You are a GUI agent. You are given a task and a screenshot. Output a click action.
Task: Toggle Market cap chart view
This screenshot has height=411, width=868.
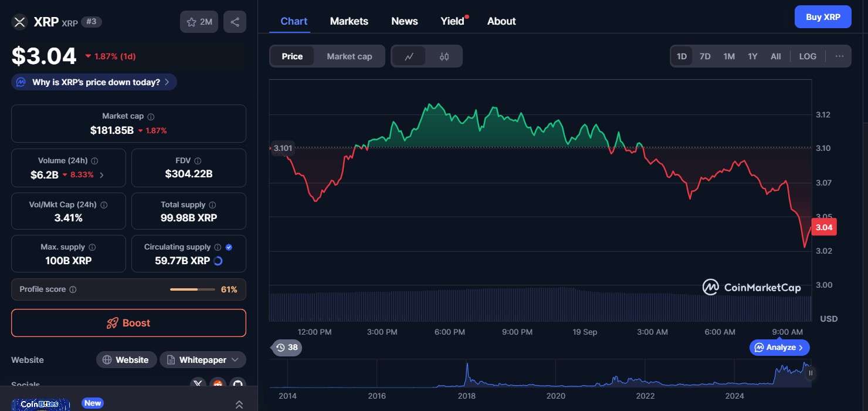pyautogui.click(x=350, y=56)
